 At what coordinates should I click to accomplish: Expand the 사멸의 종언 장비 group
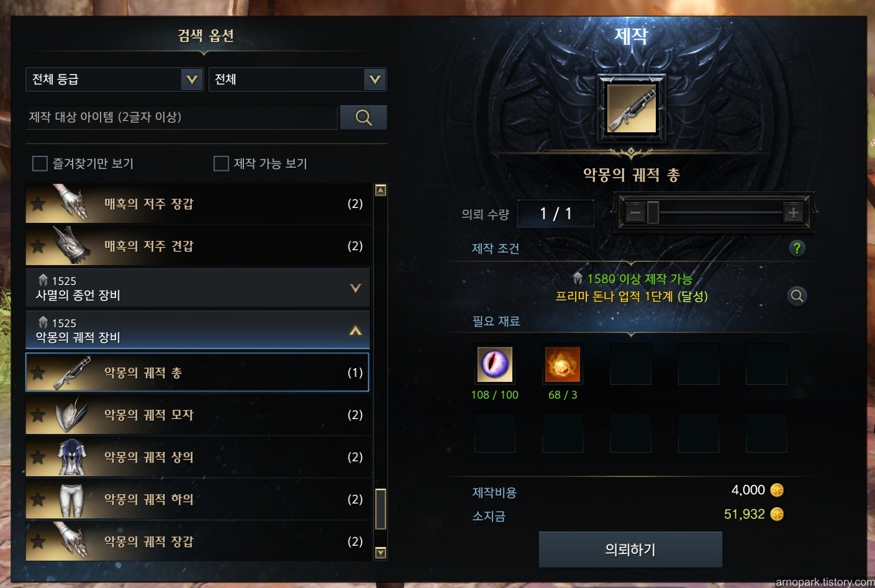[198, 288]
